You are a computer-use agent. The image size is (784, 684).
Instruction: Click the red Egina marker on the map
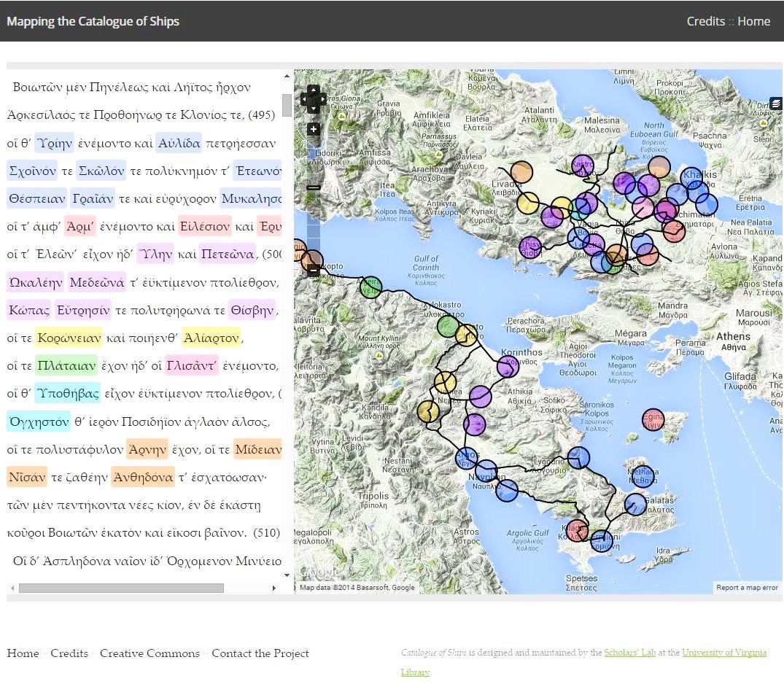[x=653, y=421]
